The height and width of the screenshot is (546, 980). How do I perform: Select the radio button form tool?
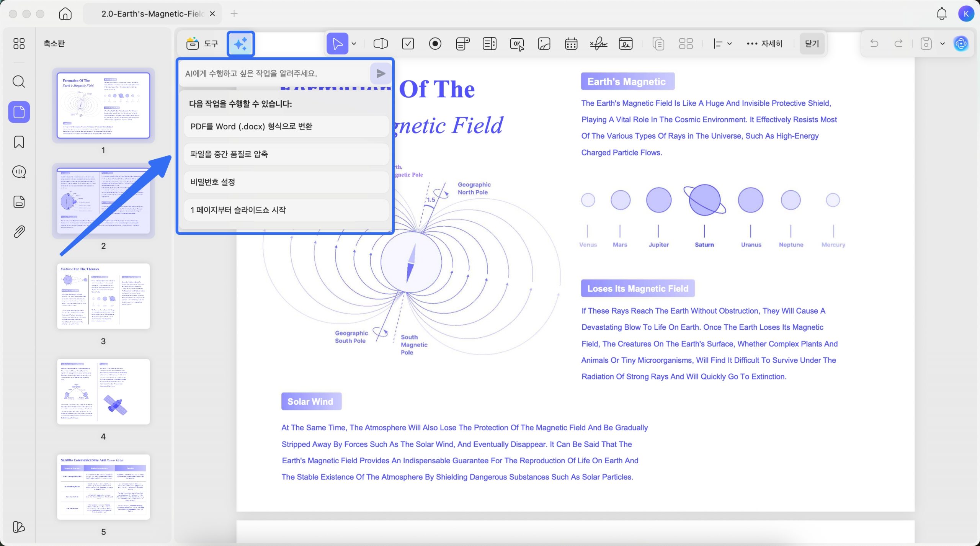[435, 43]
